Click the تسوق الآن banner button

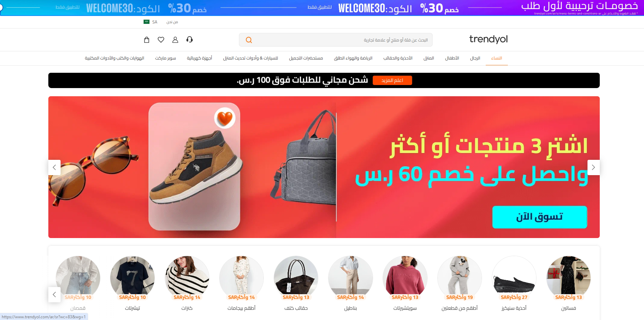(540, 217)
